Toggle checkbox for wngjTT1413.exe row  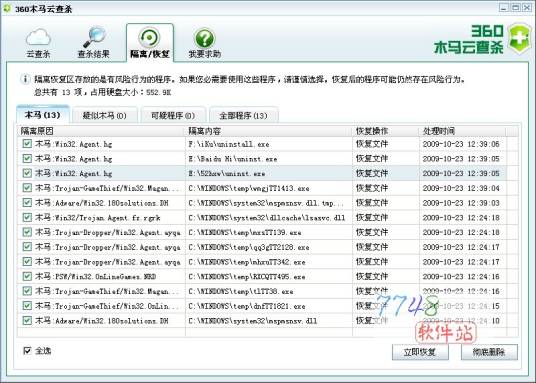pyautogui.click(x=27, y=188)
